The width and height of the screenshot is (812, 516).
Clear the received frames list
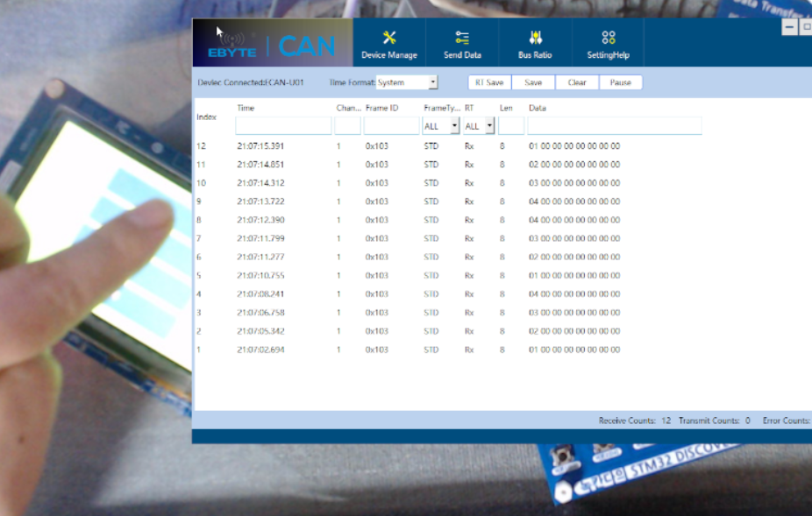click(577, 82)
